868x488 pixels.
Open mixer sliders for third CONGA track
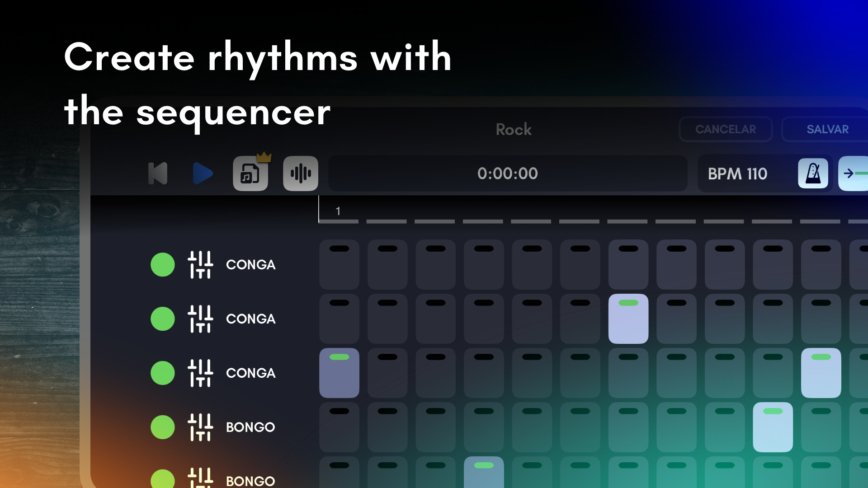[x=200, y=373]
